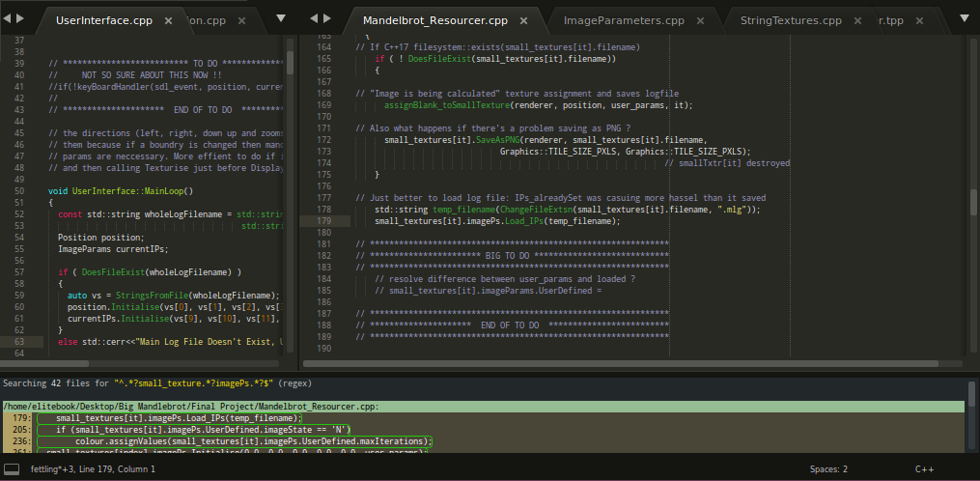Switch to ImageParameters.cpp tab
This screenshot has width=980, height=481.
(x=623, y=20)
